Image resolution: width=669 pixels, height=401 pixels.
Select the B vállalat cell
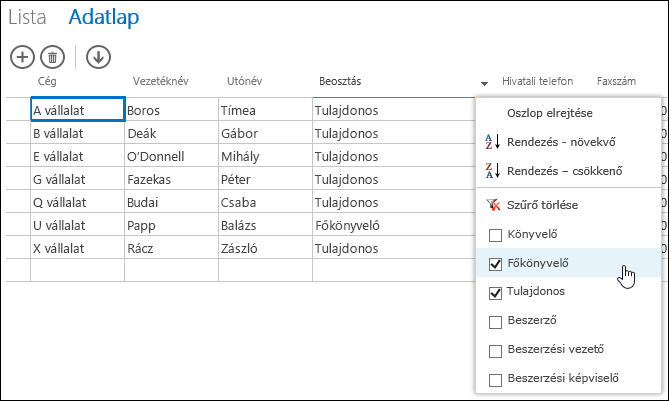[78, 132]
